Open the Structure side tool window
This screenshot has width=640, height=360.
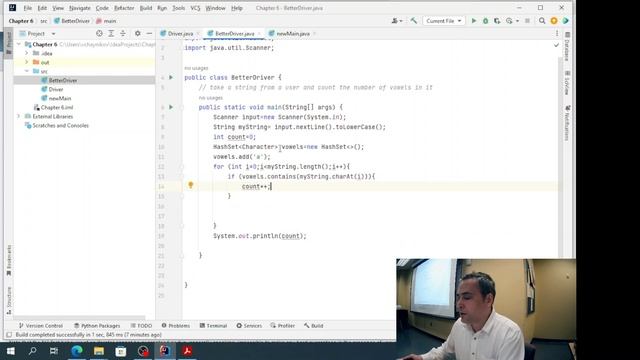click(9, 301)
